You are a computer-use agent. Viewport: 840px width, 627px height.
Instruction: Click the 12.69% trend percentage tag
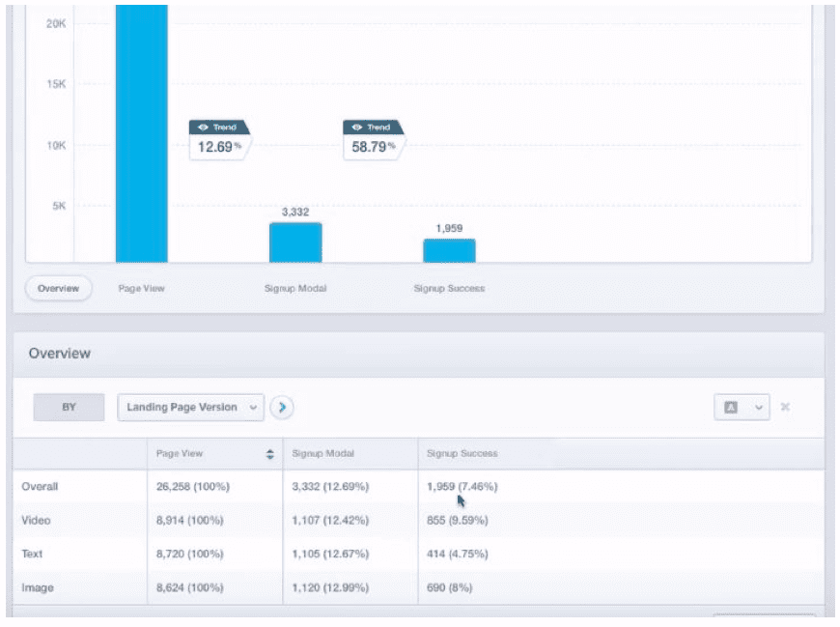[x=219, y=147]
